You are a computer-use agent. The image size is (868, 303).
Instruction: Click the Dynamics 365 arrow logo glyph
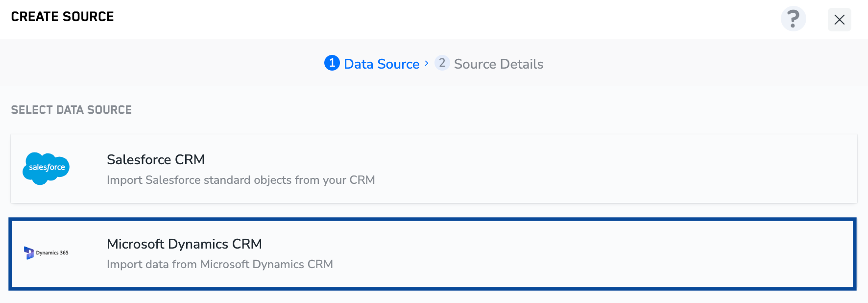[x=29, y=253]
